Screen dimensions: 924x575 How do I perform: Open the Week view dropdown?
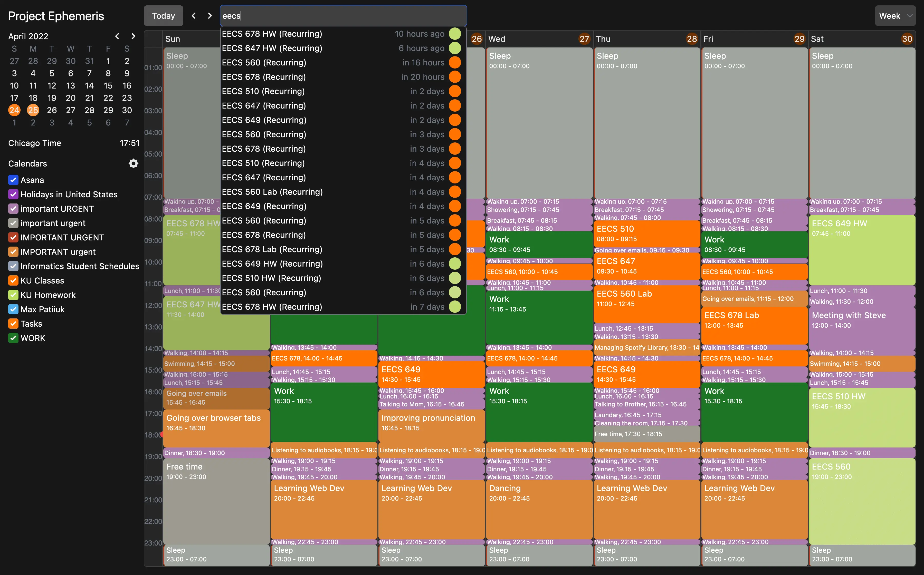[x=895, y=16]
